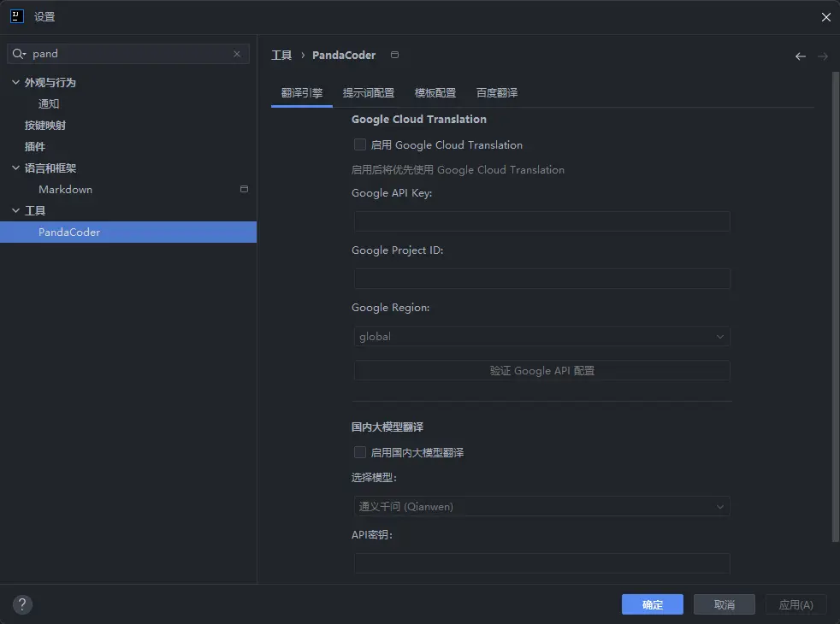The height and width of the screenshot is (624, 840).
Task: Select Markdown in the settings tree
Action: pos(65,190)
